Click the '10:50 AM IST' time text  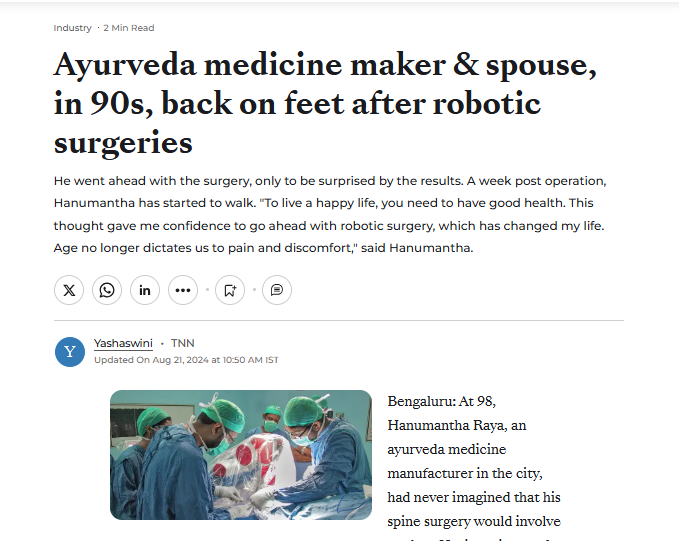click(250, 360)
